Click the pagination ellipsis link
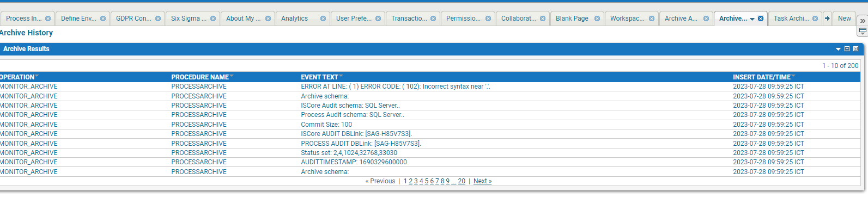868x198 pixels. 453,182
